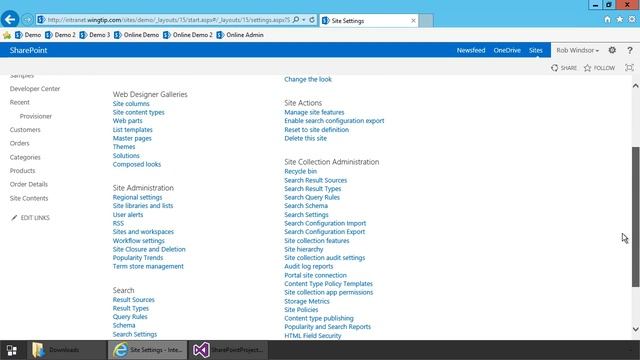
Task: Switch to Visual Studio SharePointProject taskbar item
Action: (x=229, y=350)
